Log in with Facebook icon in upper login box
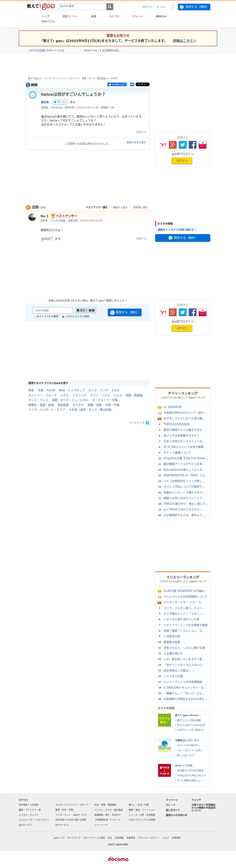This screenshot has height=868, width=236. tap(192, 145)
